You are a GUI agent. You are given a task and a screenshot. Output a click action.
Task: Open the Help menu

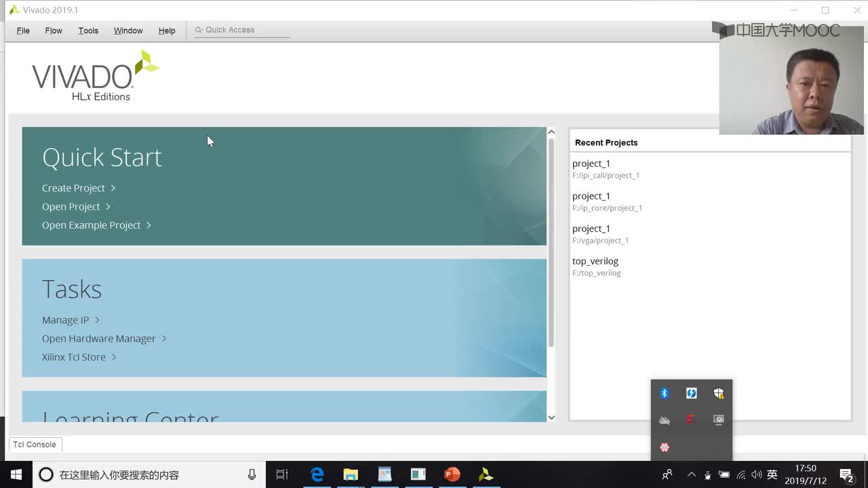coord(167,30)
